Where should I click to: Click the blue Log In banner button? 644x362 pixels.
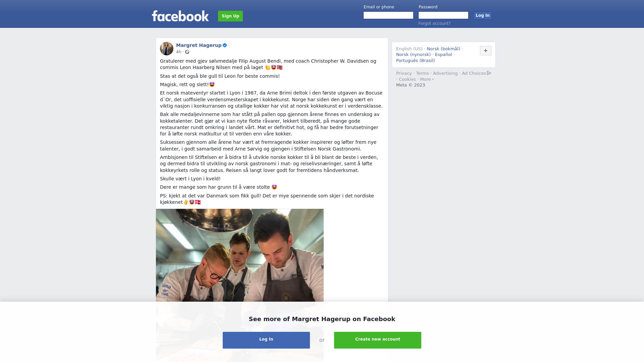(x=266, y=340)
